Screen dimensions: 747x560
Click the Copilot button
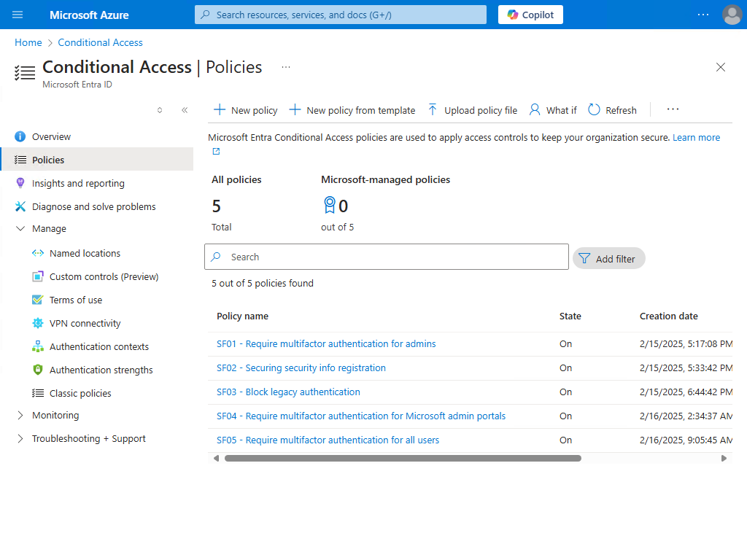530,15
